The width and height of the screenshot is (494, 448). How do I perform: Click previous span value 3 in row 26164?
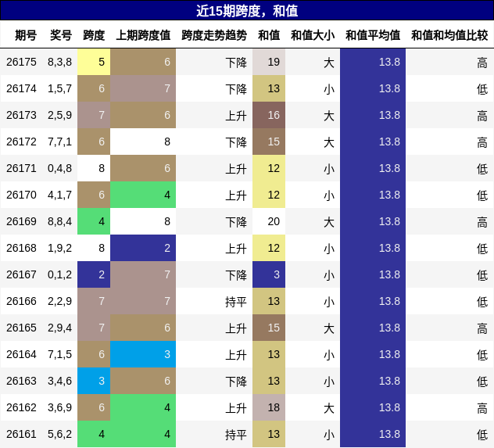pyautogui.click(x=143, y=354)
